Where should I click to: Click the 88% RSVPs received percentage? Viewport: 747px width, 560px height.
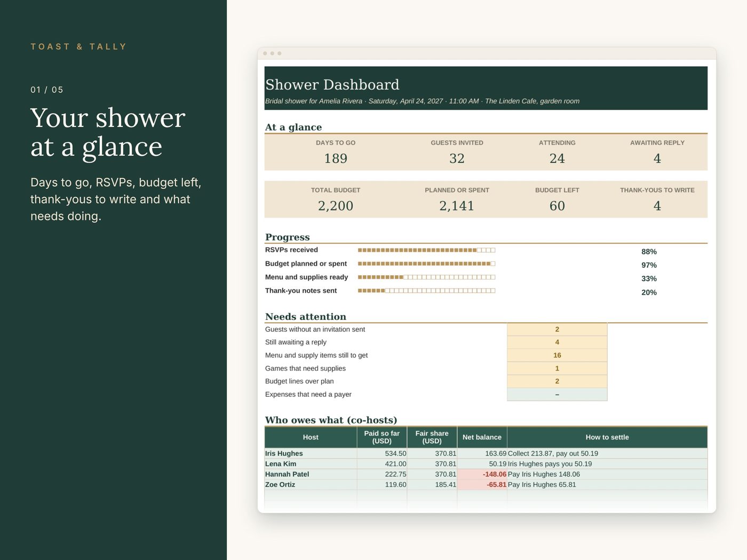(649, 252)
